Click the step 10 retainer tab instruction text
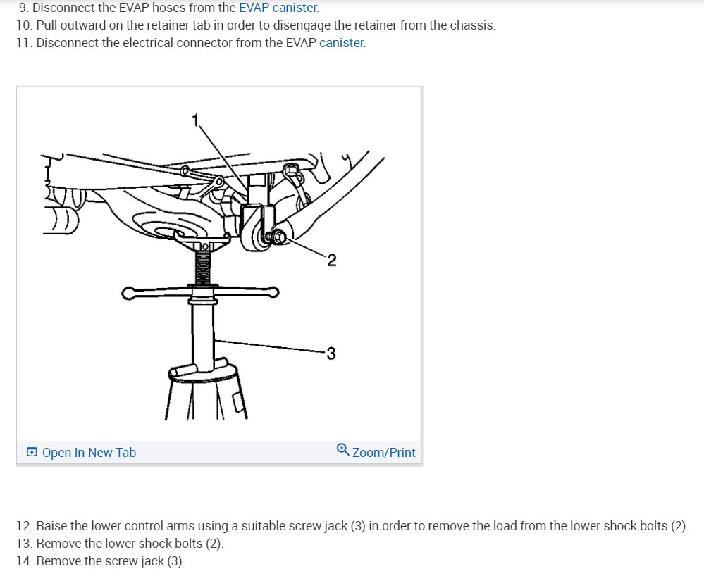The width and height of the screenshot is (704, 588). 256,25
